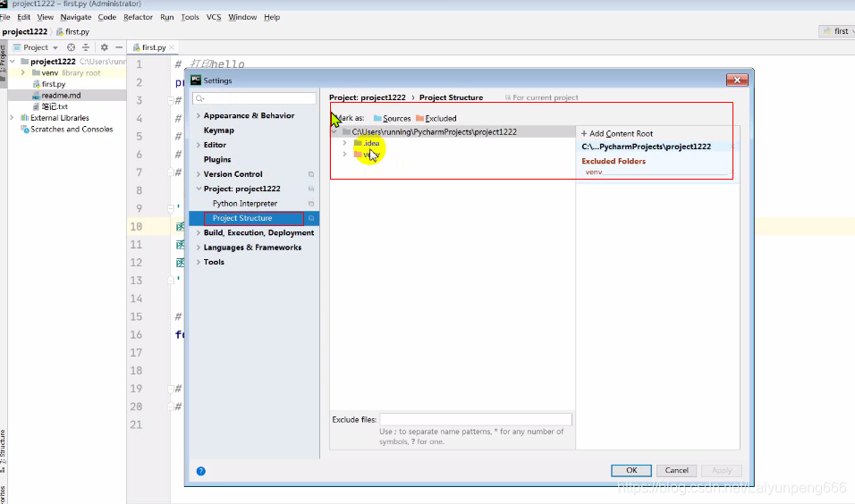Image resolution: width=855 pixels, height=504 pixels.
Task: Collapse project1222 root in Project panel
Action: pos(13,62)
